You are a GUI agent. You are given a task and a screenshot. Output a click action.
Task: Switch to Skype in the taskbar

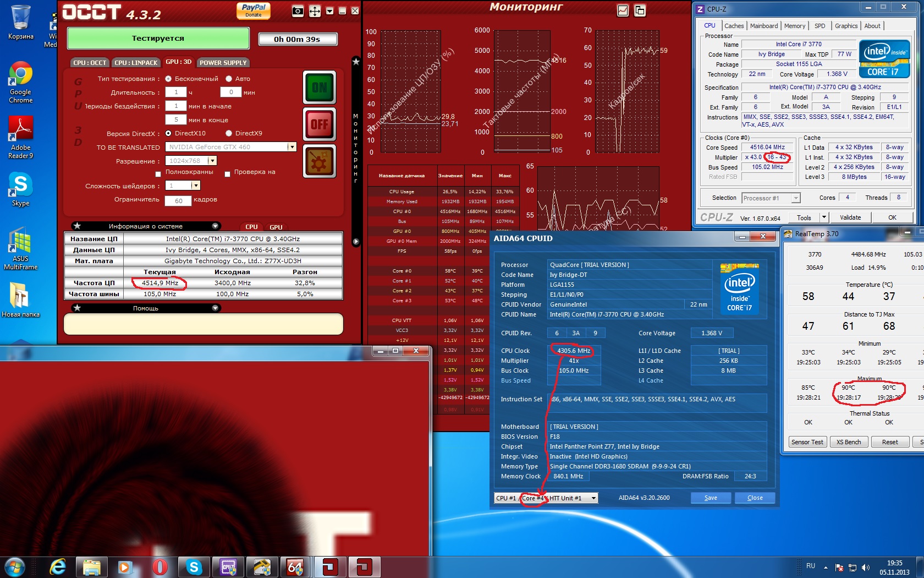(194, 566)
